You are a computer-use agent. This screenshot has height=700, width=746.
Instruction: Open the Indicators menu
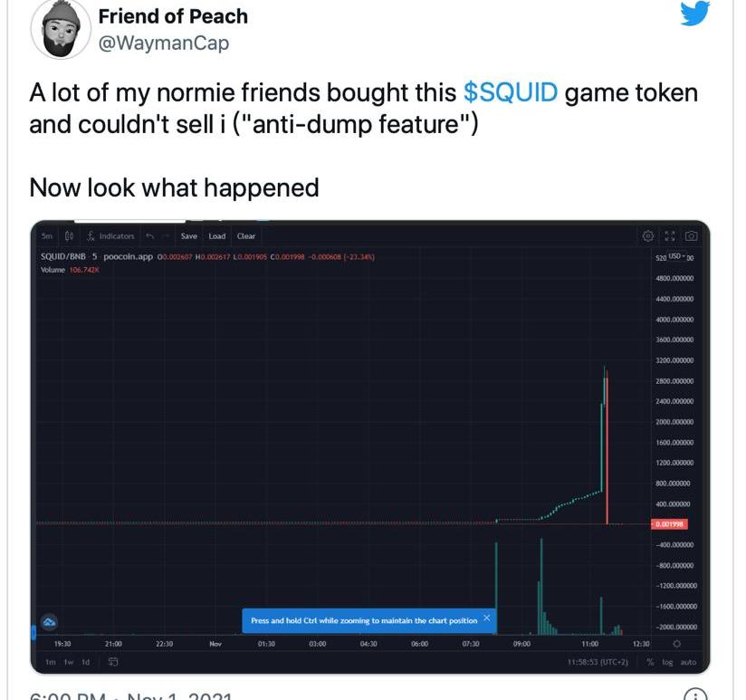tap(111, 236)
